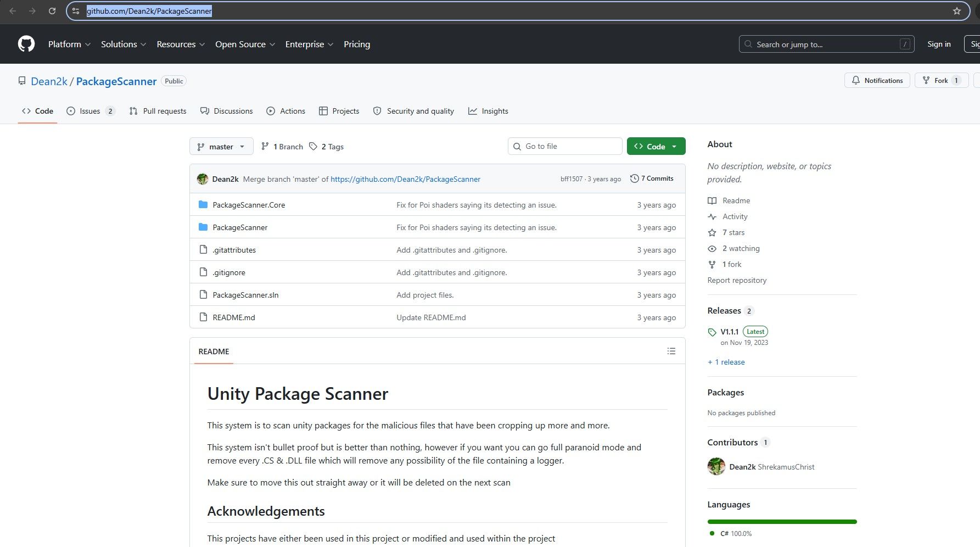Click the browser address bar URL
This screenshot has width=980, height=547.
point(149,11)
